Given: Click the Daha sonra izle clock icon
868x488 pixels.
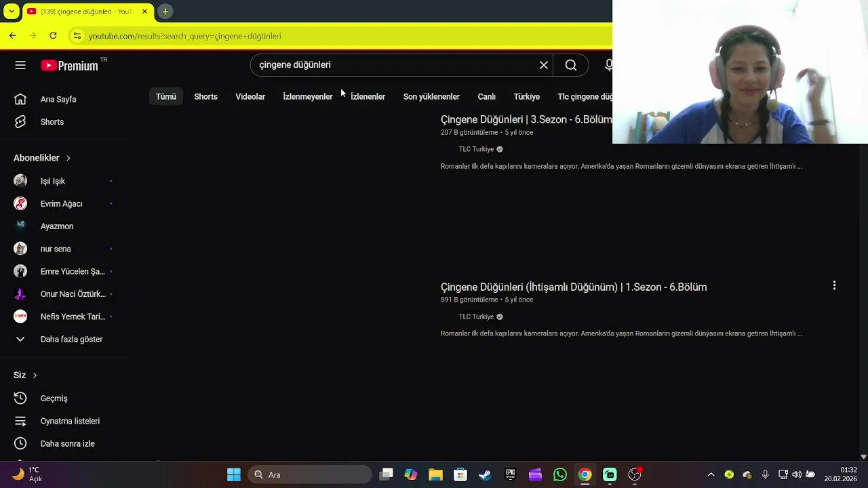Looking at the screenshot, I should (x=20, y=444).
